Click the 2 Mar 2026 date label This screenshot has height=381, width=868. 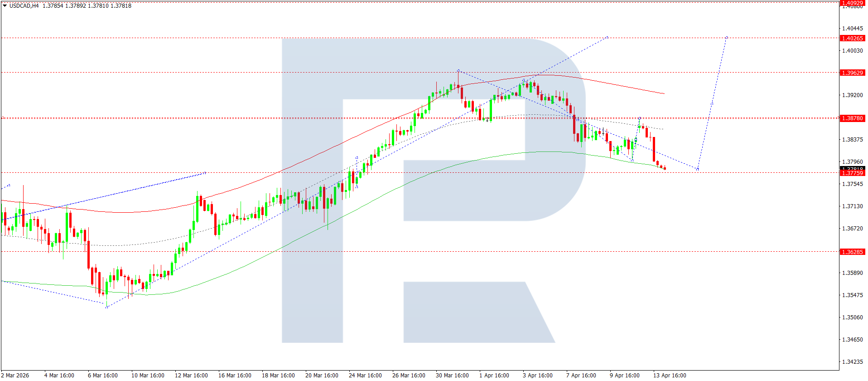(15, 375)
